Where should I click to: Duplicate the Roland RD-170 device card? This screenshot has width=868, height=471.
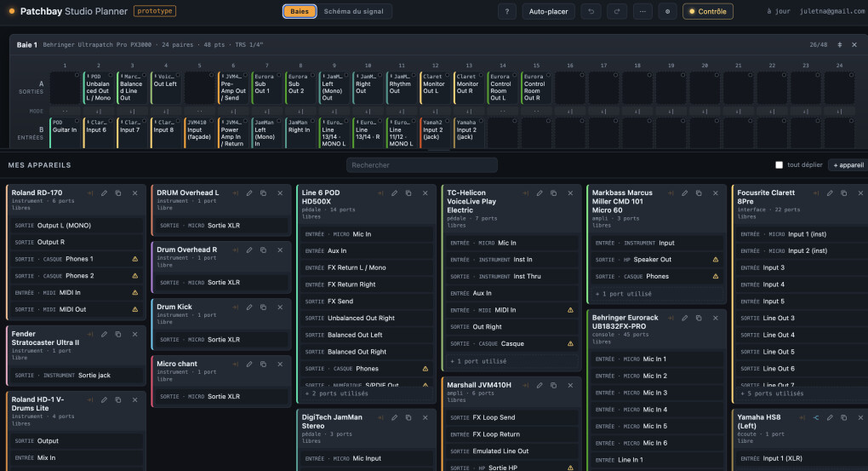point(118,193)
